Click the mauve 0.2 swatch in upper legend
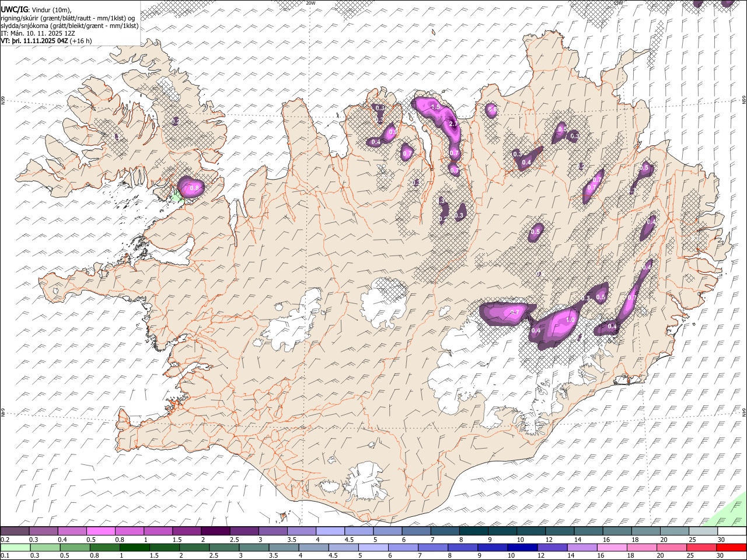 point(15,531)
